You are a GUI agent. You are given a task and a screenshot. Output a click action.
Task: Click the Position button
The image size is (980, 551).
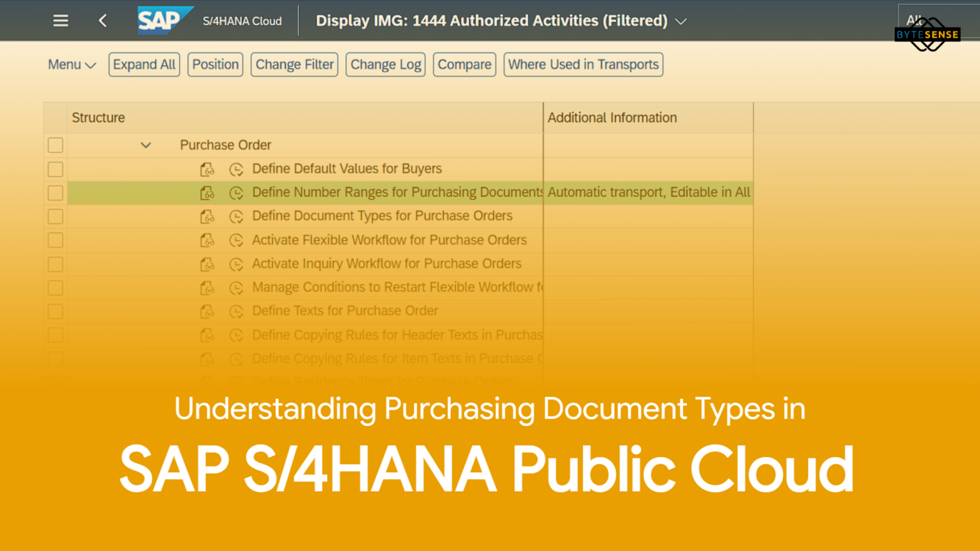tap(215, 65)
